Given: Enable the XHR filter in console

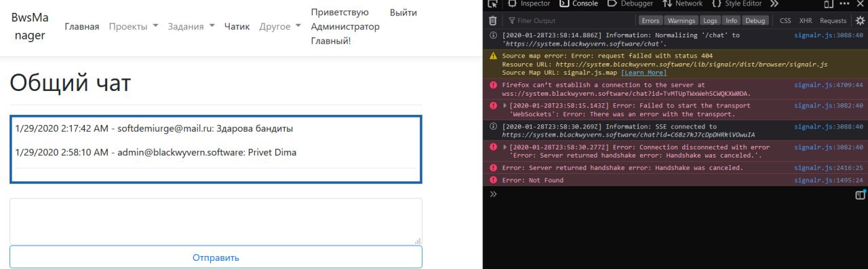Looking at the screenshot, I should pyautogui.click(x=806, y=21).
